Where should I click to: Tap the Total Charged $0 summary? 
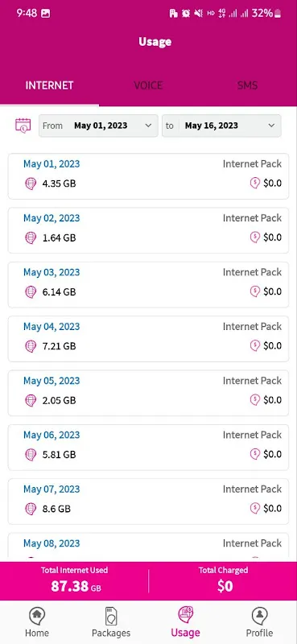[223, 581]
